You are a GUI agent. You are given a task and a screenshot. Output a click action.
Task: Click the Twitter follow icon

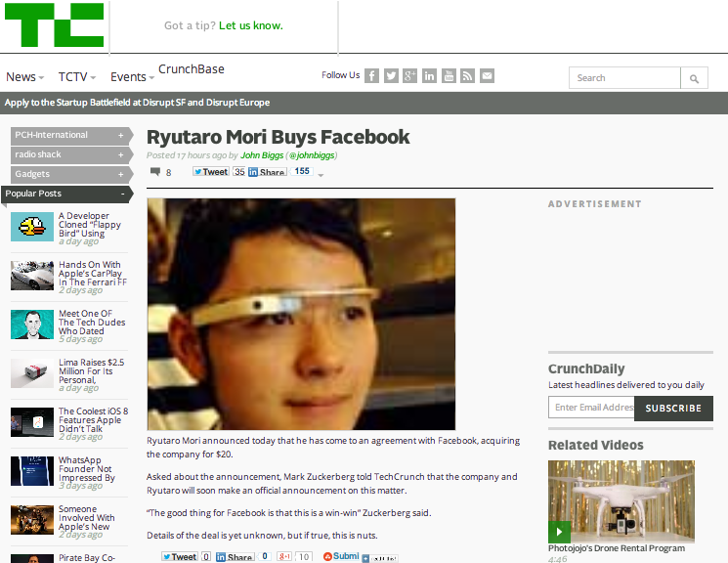391,76
